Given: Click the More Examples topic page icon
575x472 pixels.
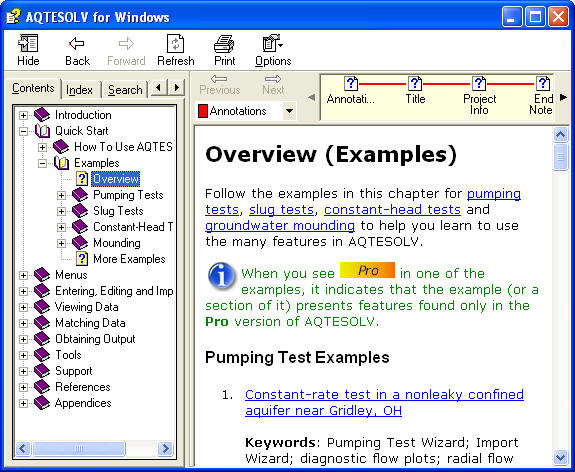Looking at the screenshot, I should (82, 259).
